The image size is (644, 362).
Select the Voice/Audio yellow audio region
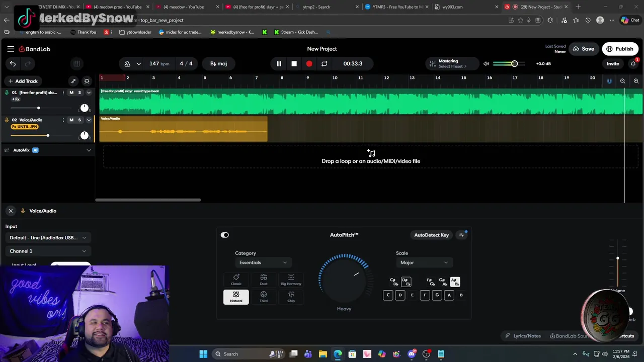[x=183, y=129]
